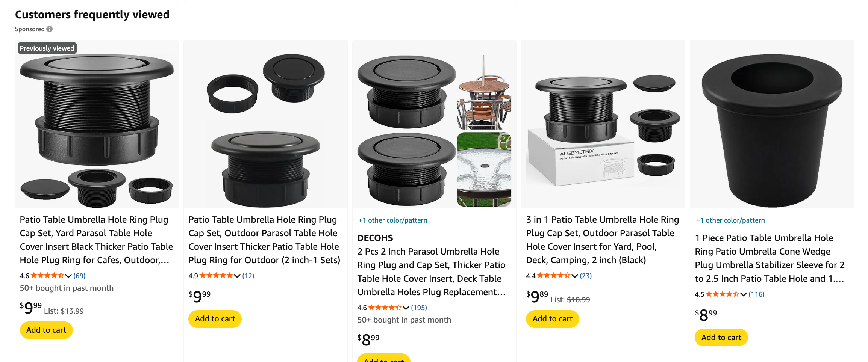Click star rating of cone wedge plug
Viewport: 868px width, 362px height.
point(722,294)
